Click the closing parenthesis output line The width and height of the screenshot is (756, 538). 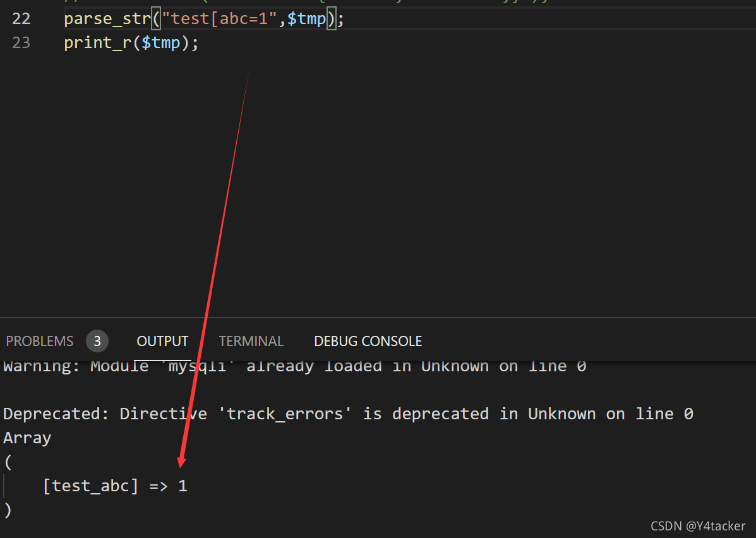click(x=8, y=510)
